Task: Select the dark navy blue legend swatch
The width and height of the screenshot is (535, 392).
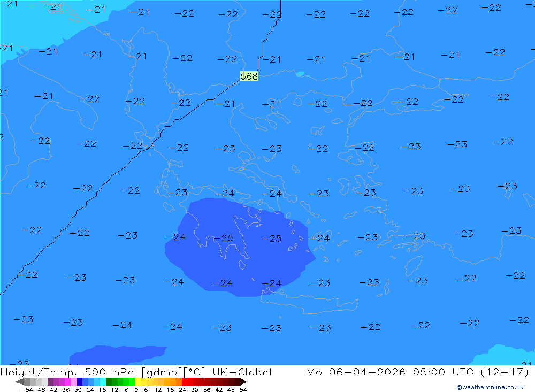Action: pos(79,381)
